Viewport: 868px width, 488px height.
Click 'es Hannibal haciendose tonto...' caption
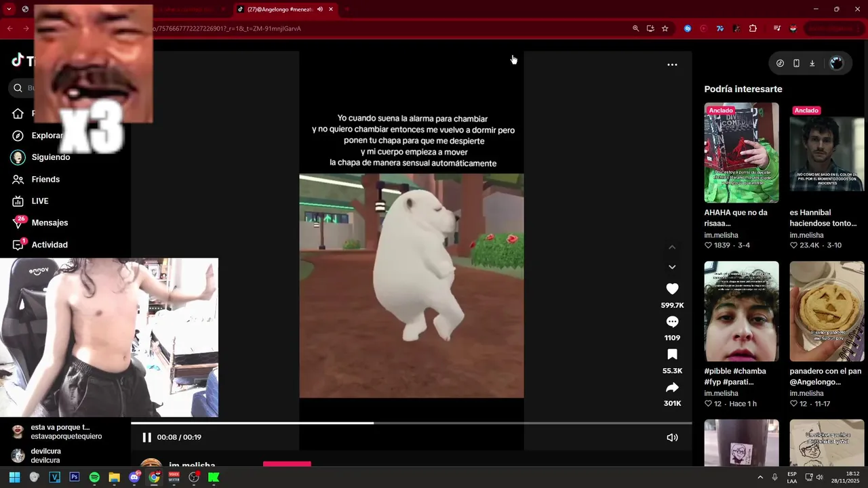coord(823,218)
